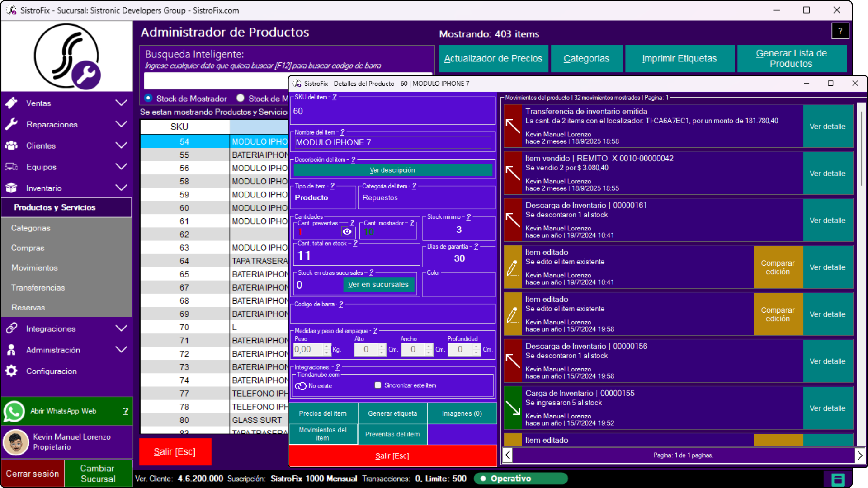868x488 pixels.
Task: Open Categorias in Inventario submenu
Action: coord(66,228)
